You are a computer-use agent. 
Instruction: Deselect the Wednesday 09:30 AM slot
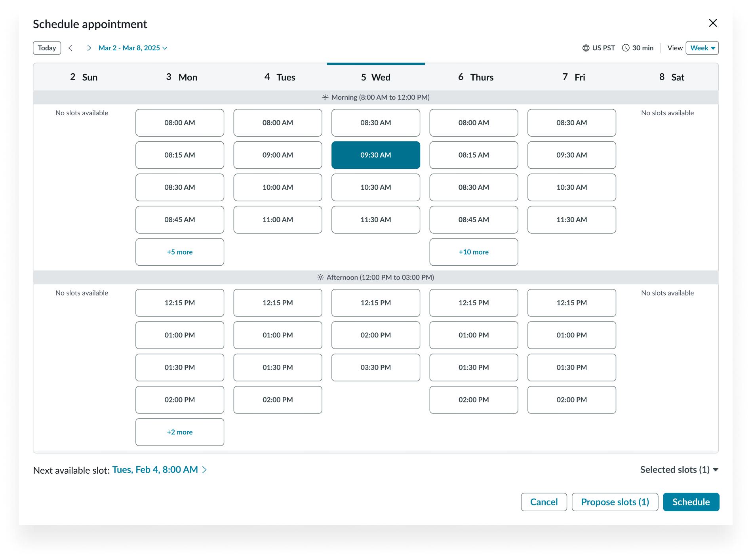pos(375,155)
